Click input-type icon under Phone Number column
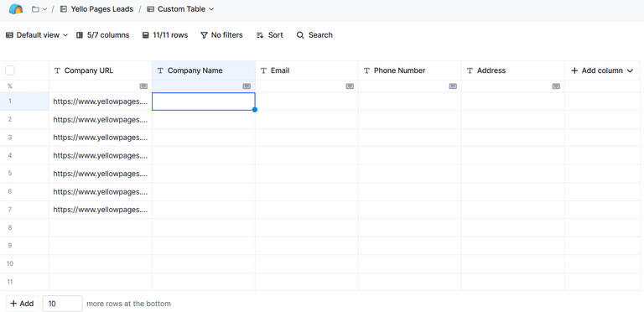The image size is (644, 312). point(453,86)
